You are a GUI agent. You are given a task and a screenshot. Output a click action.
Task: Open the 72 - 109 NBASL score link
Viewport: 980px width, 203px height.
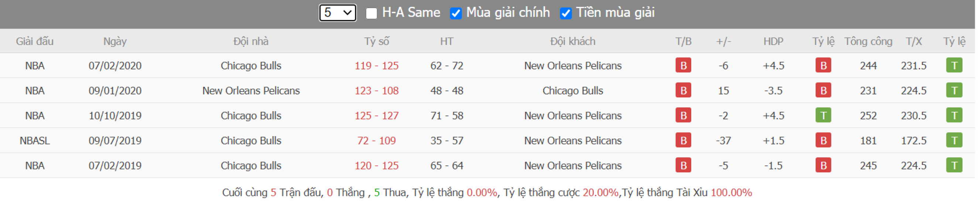[376, 141]
